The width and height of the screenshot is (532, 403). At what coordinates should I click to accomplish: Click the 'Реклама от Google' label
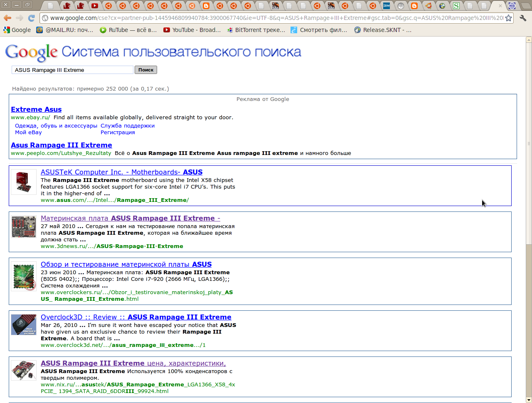(263, 99)
